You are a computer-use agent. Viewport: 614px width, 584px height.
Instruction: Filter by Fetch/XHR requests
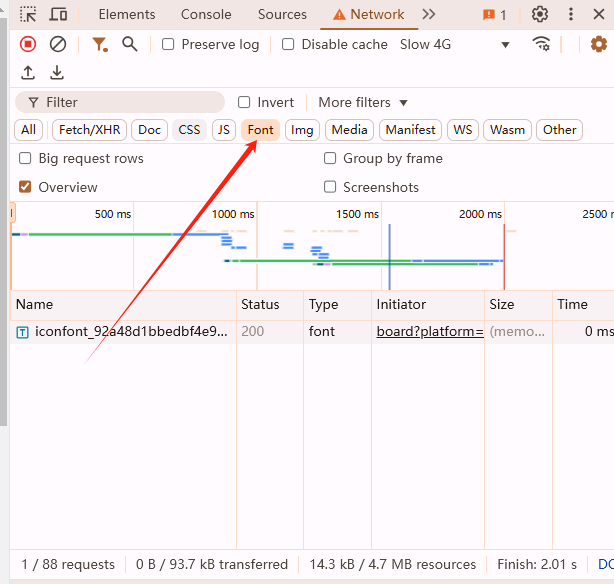[x=89, y=130]
